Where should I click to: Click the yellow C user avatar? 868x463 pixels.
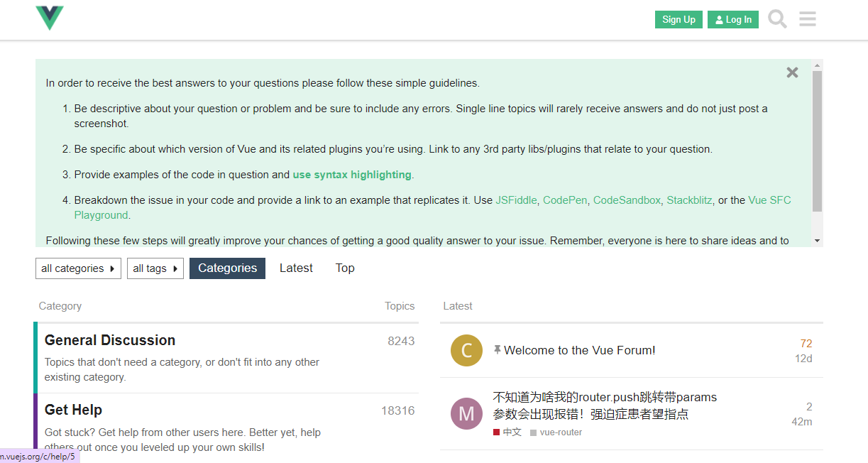[466, 350]
